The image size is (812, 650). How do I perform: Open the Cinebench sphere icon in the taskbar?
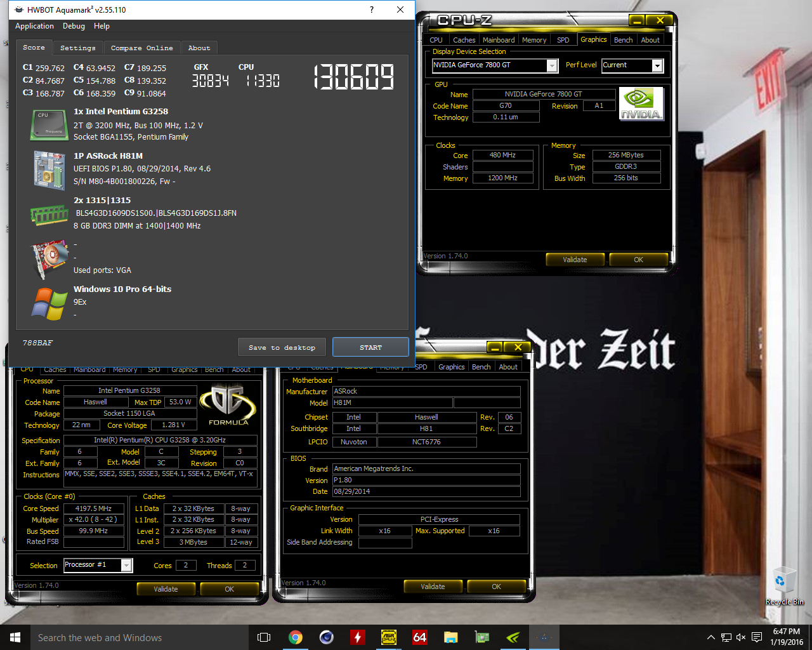click(x=327, y=637)
